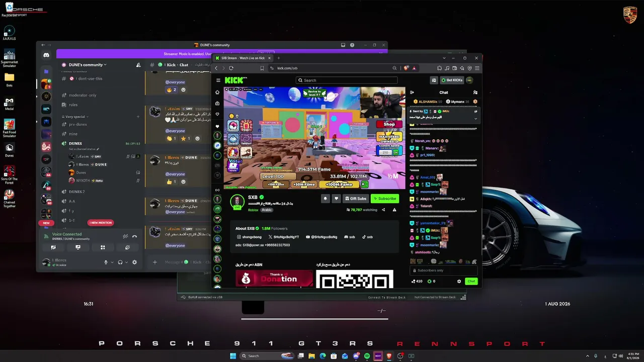The height and width of the screenshot is (362, 644).
Task: Click the Kick logo to go home
Action: point(235,80)
